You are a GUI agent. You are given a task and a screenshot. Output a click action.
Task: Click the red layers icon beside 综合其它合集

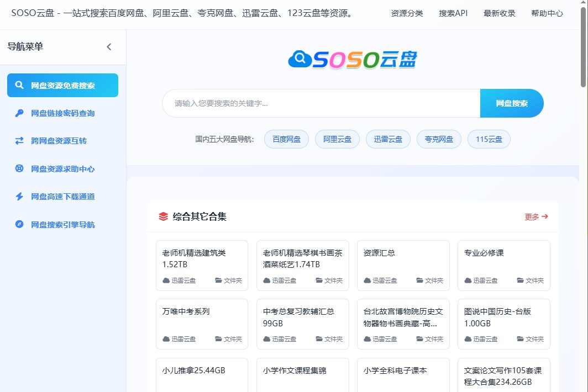pos(163,216)
